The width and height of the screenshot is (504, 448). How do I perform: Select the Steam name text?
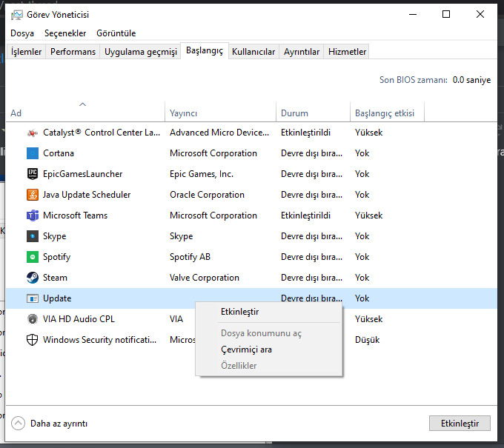pyautogui.click(x=56, y=278)
